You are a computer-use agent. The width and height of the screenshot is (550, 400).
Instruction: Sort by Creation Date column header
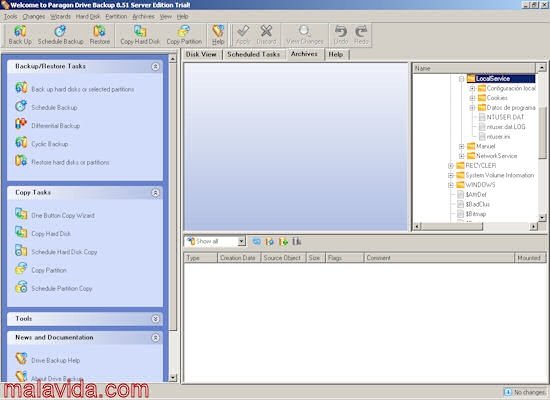239,258
